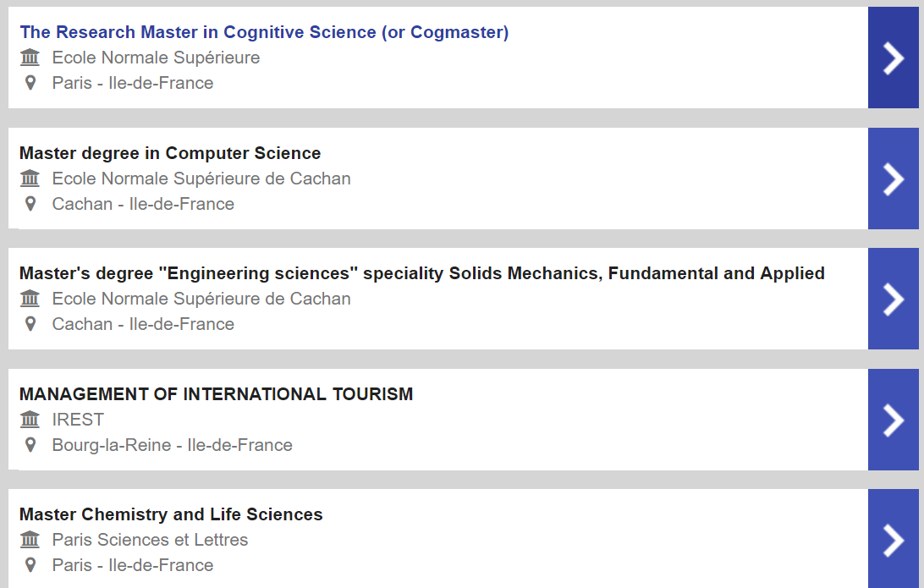Viewport: 924px width, 588px height.
Task: Open the Chemistry and Life Sciences arrow
Action: [x=893, y=539]
